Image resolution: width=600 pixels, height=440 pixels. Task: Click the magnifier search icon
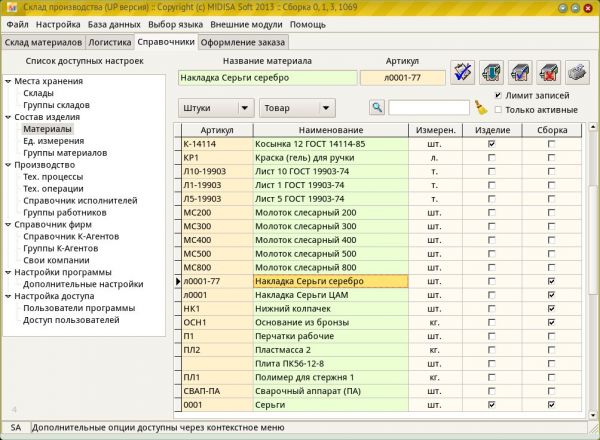(x=377, y=108)
